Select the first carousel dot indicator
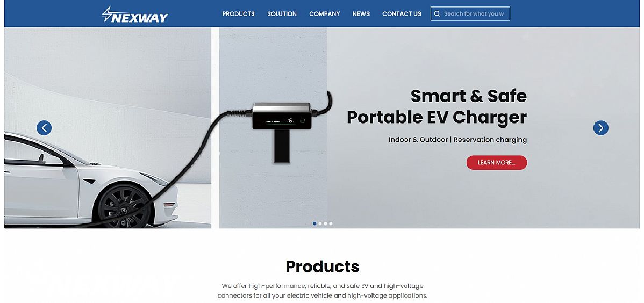644x303 pixels. (x=314, y=223)
